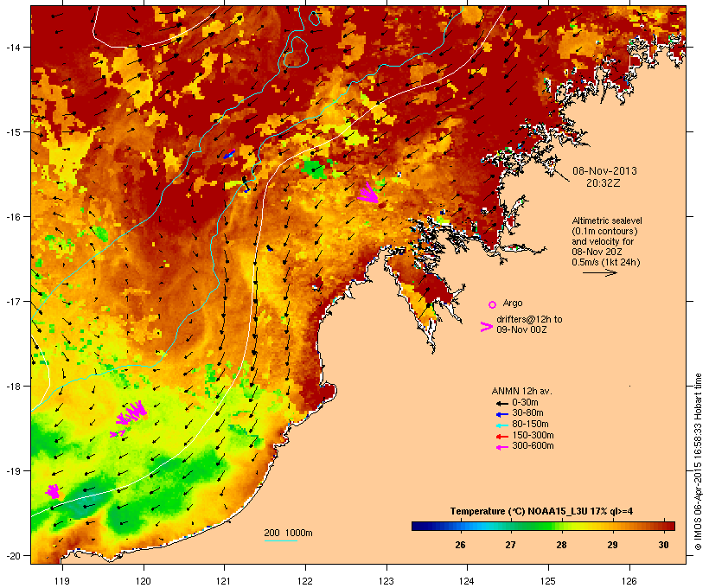Click the 20:32Z time label
This screenshot has width=709, height=588.
pyautogui.click(x=604, y=183)
